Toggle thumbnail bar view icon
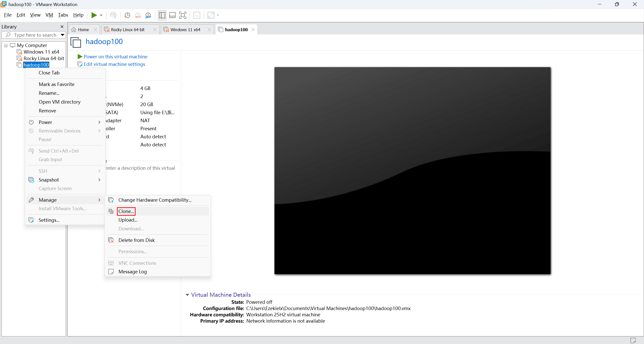This screenshot has height=344, width=644. pos(172,15)
